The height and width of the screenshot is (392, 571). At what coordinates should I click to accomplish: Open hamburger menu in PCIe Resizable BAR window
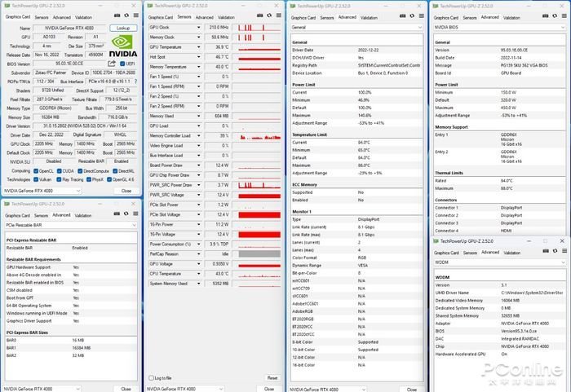135,214
